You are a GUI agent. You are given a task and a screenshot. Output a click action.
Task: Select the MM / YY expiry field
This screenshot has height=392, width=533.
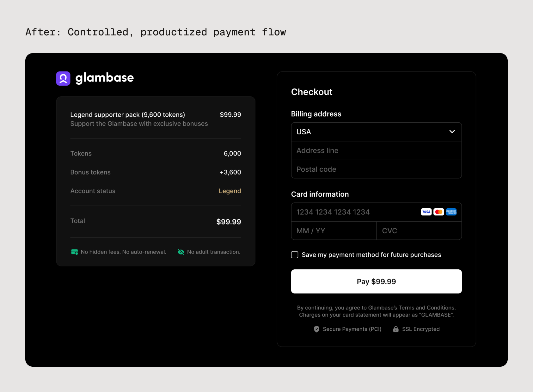(334, 231)
